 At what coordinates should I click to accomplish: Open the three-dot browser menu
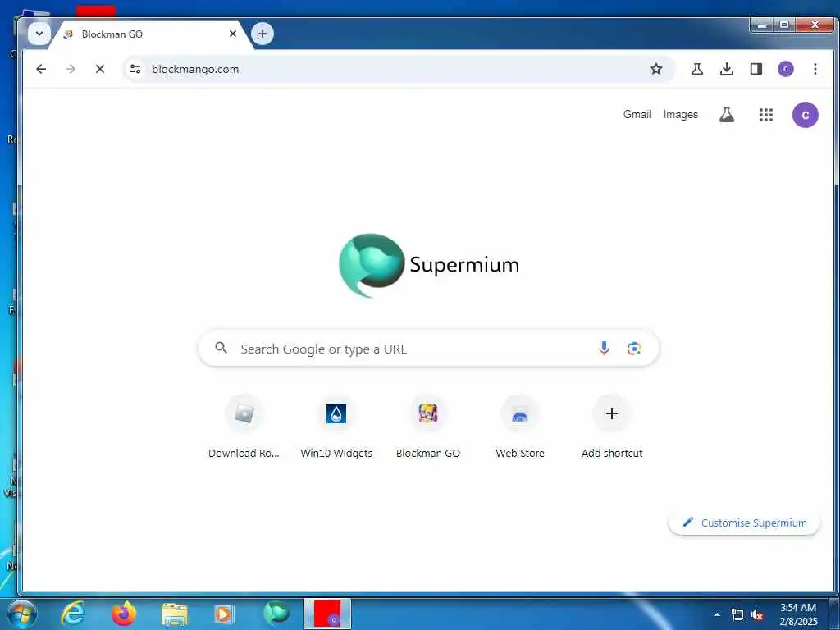(x=815, y=69)
